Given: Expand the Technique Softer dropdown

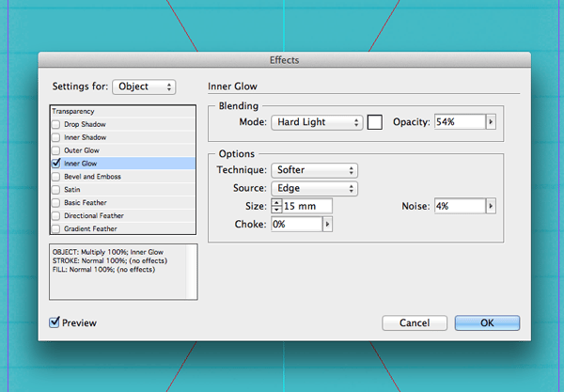Looking at the screenshot, I should click(314, 170).
